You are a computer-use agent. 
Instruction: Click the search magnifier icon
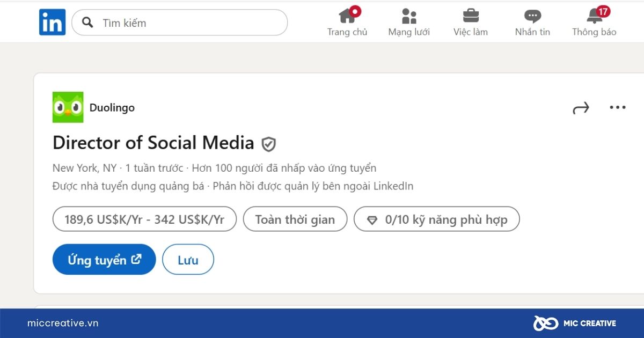tap(87, 23)
